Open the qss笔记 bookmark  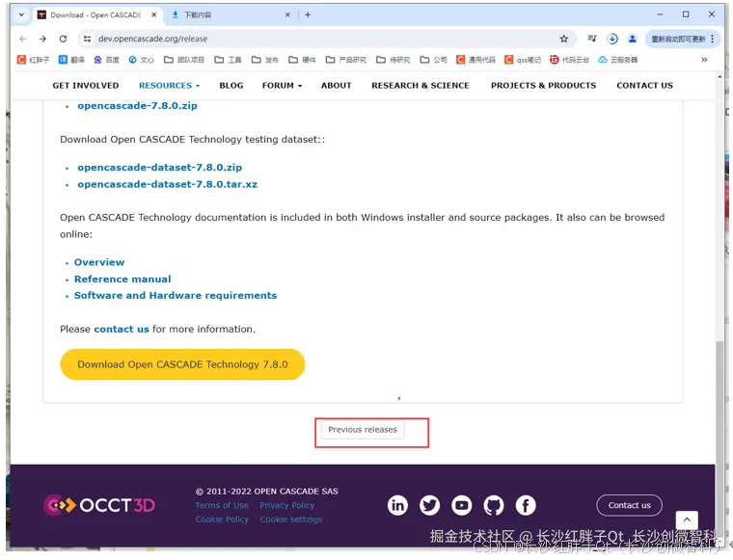523,60
